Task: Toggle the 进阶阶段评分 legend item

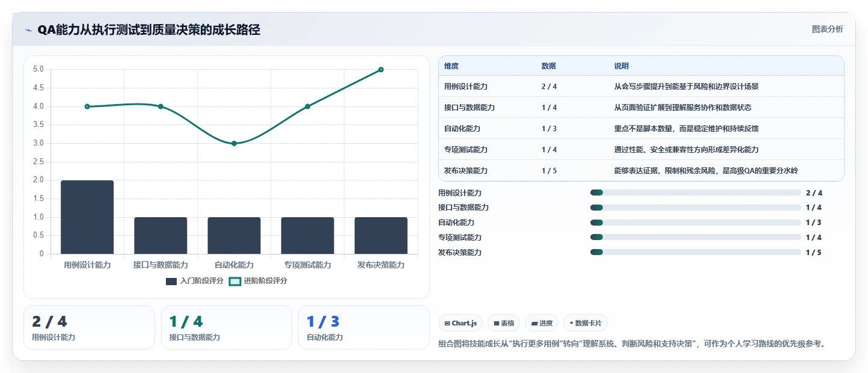Action: [258, 281]
